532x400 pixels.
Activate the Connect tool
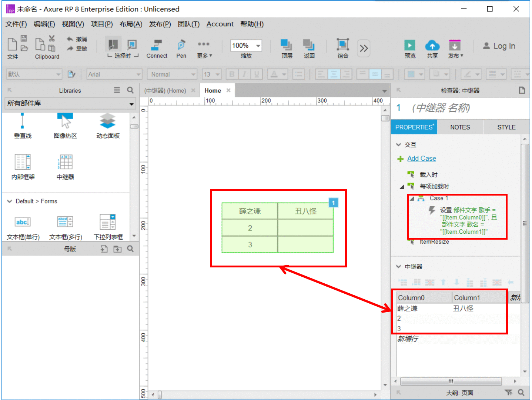pyautogui.click(x=157, y=49)
